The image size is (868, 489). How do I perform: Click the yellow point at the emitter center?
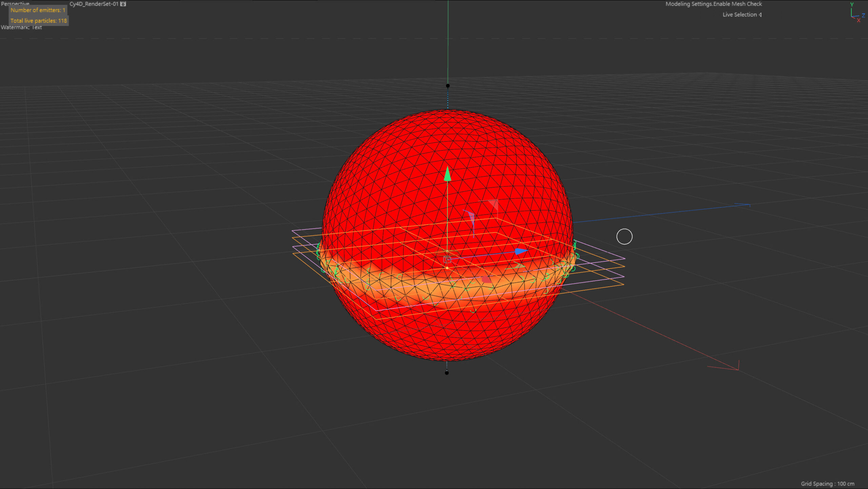(x=447, y=268)
